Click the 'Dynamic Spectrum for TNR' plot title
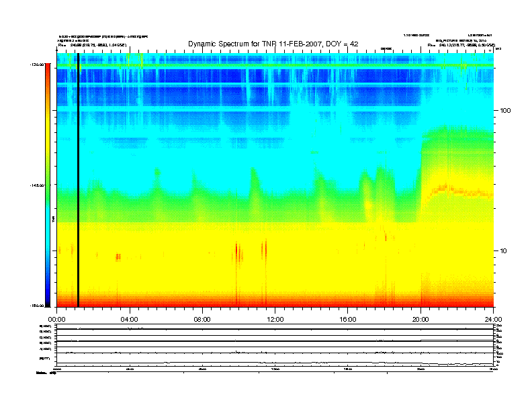532x411 pixels. (x=273, y=44)
